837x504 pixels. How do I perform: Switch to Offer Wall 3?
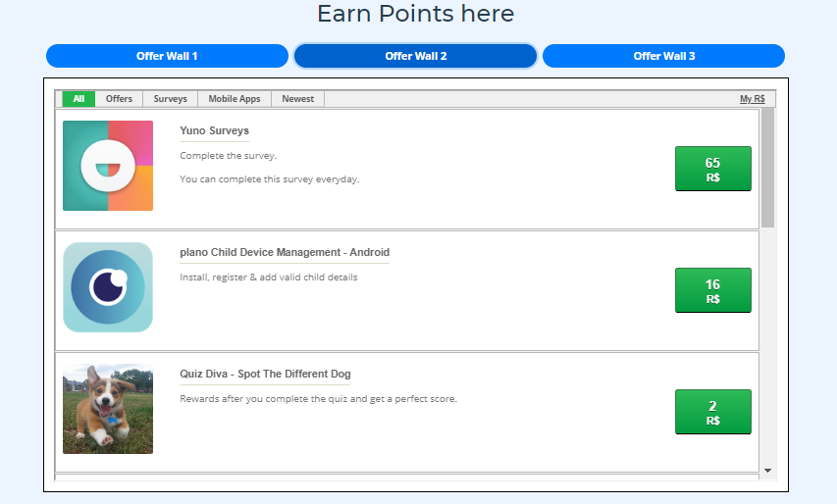[x=663, y=56]
